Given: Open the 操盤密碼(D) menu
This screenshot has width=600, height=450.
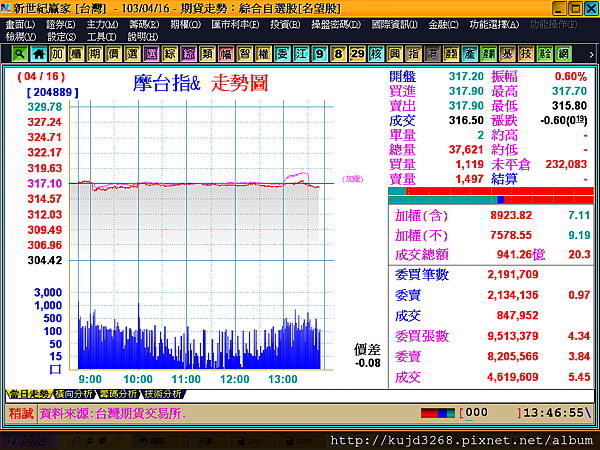Looking at the screenshot, I should pos(336,24).
